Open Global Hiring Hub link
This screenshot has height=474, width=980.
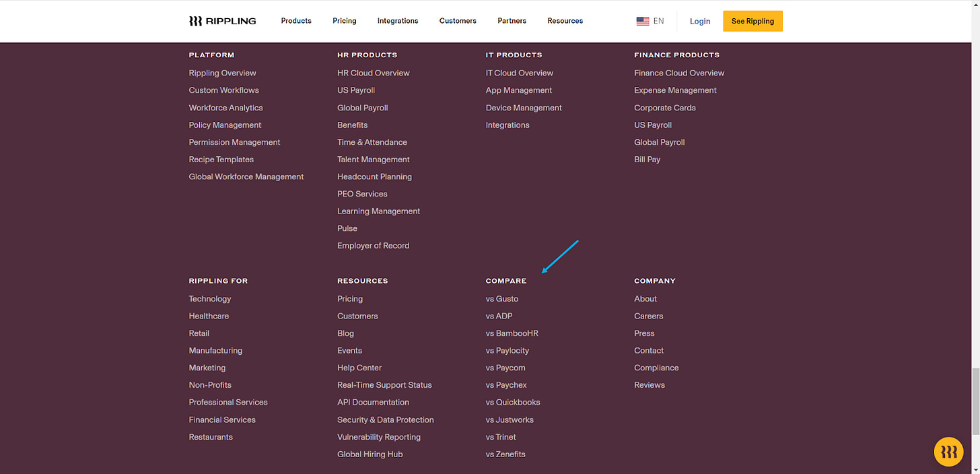coord(370,454)
